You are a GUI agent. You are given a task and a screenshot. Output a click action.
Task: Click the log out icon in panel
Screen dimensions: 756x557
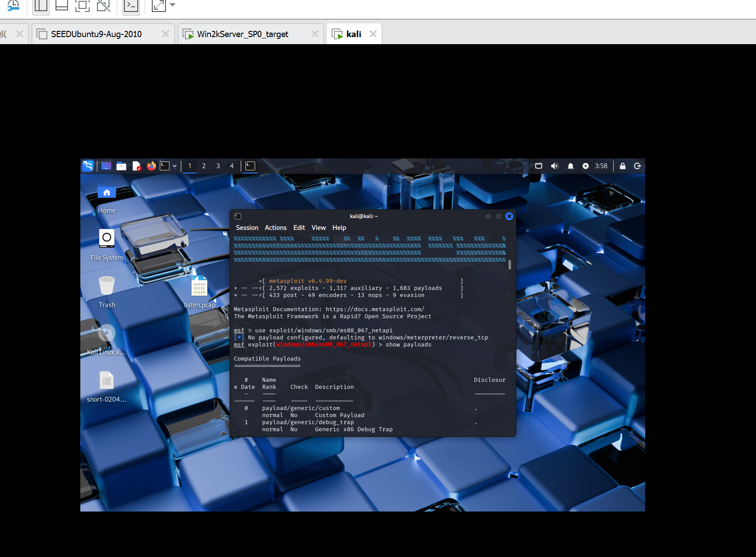point(637,166)
